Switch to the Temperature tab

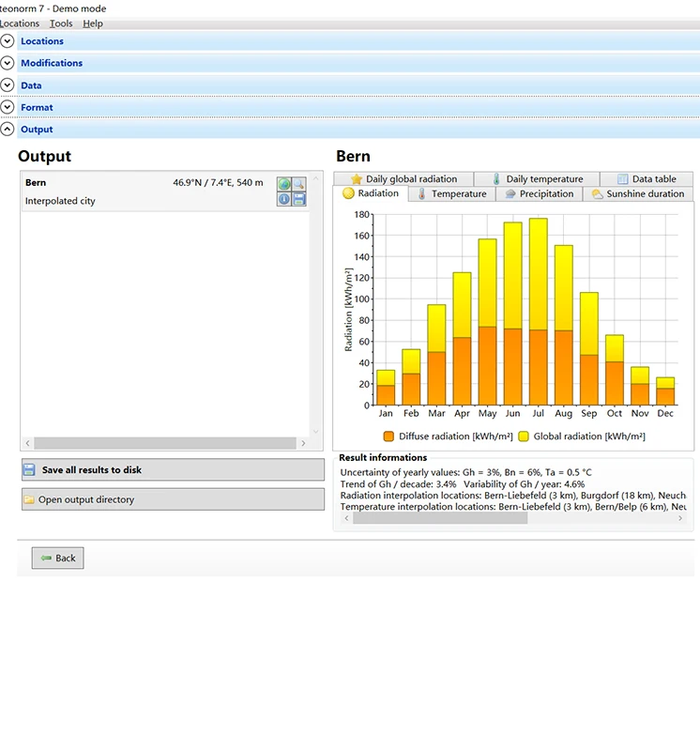coord(452,194)
